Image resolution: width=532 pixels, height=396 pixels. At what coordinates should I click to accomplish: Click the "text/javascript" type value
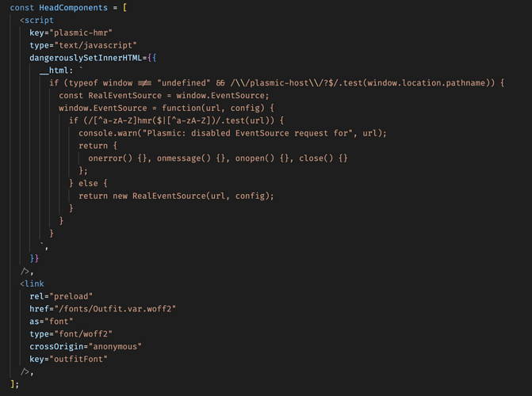(98, 45)
